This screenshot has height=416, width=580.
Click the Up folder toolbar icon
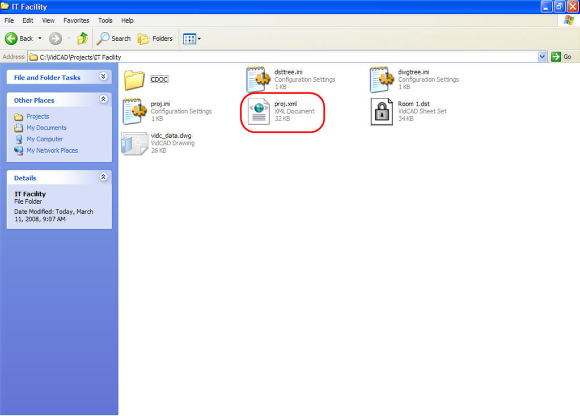pyautogui.click(x=82, y=38)
